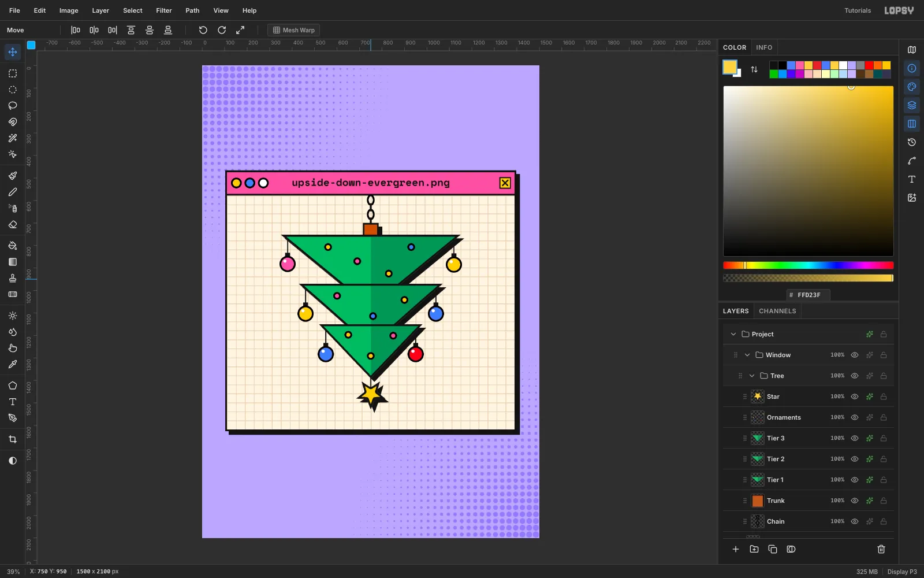Click the 39% zoom level
924x578 pixels.
(13, 572)
